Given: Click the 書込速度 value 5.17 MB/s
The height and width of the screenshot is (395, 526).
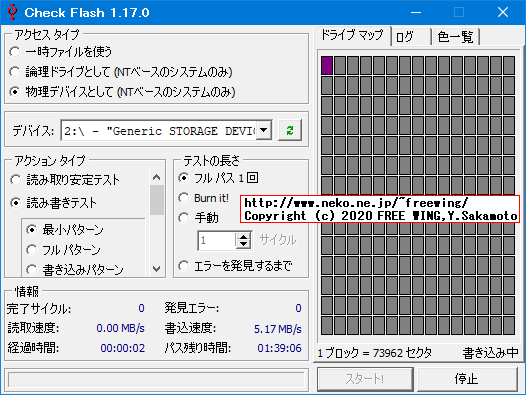Looking at the screenshot, I should pos(277,329).
